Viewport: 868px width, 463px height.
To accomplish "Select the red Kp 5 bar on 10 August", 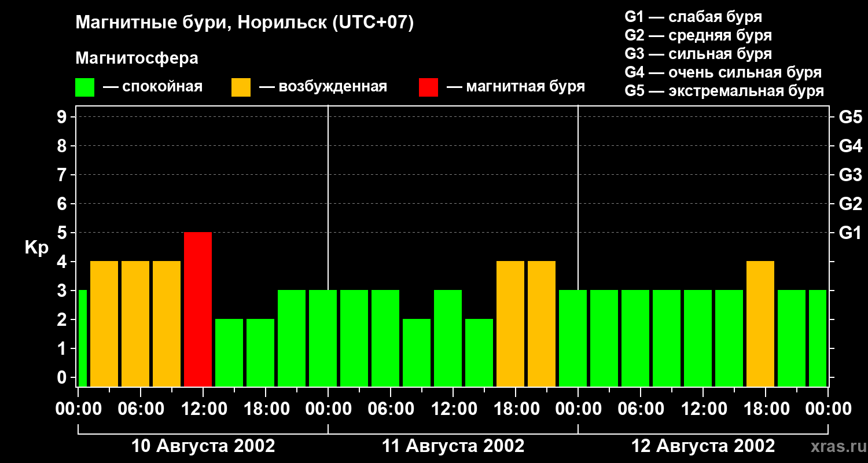I will pyautogui.click(x=198, y=310).
